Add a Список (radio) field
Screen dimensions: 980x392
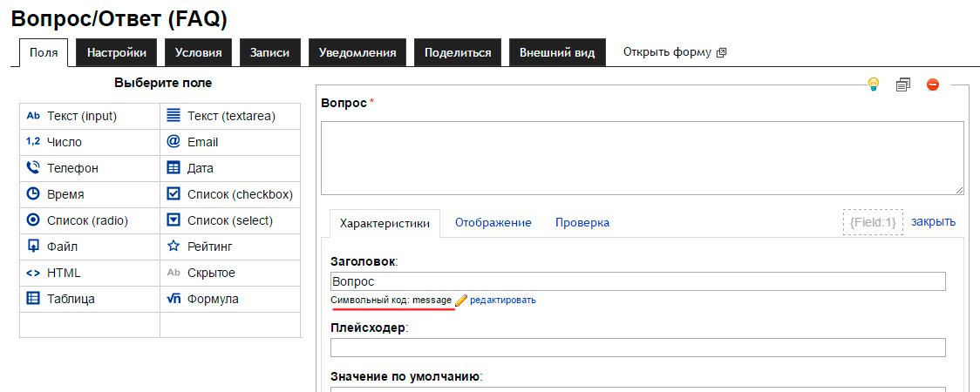87,220
